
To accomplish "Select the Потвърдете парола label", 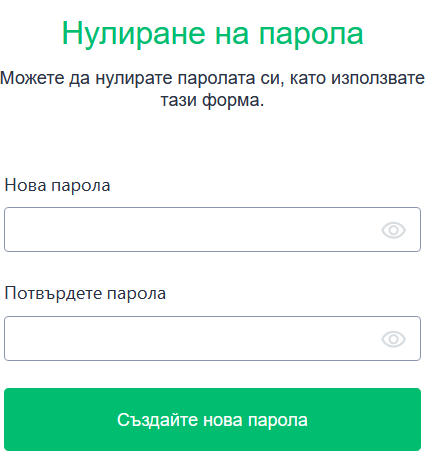I will point(85,294).
